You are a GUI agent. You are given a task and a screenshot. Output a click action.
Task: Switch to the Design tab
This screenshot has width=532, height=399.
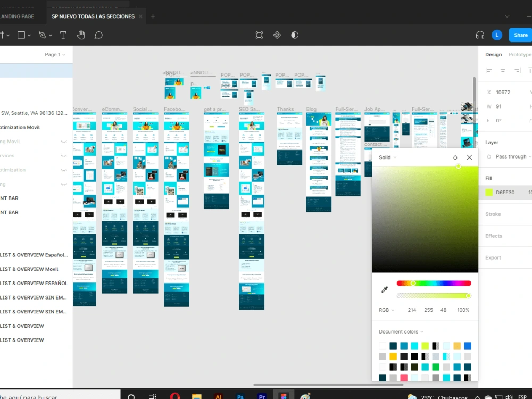click(493, 55)
